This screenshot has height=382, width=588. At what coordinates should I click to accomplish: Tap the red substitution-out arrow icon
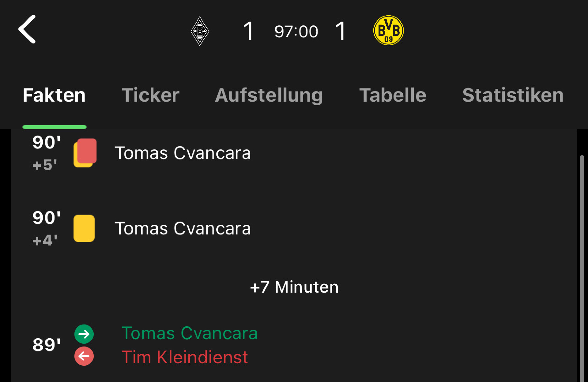[84, 356]
